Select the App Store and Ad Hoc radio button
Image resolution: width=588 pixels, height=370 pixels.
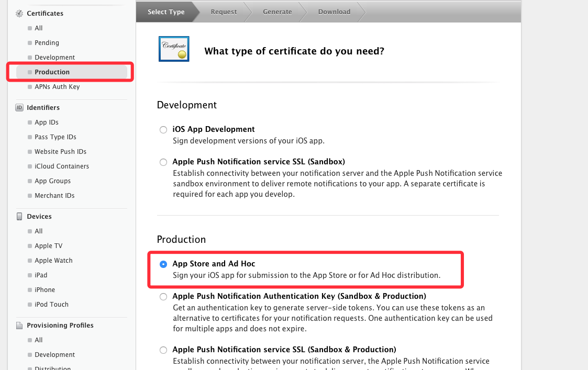(163, 264)
